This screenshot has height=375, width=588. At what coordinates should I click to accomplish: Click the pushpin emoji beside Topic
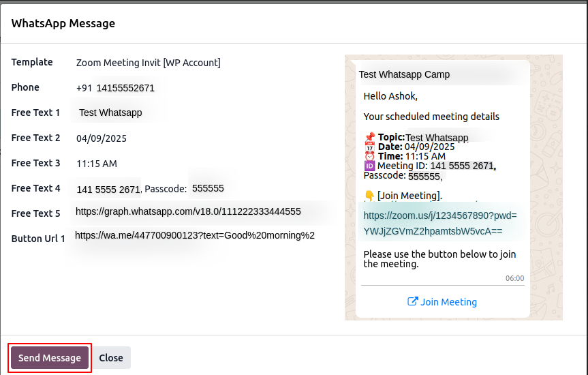pos(369,137)
